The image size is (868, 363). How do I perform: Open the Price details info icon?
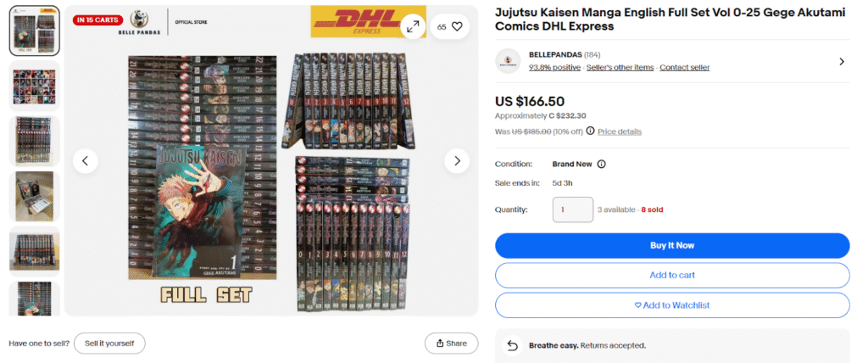(x=590, y=131)
